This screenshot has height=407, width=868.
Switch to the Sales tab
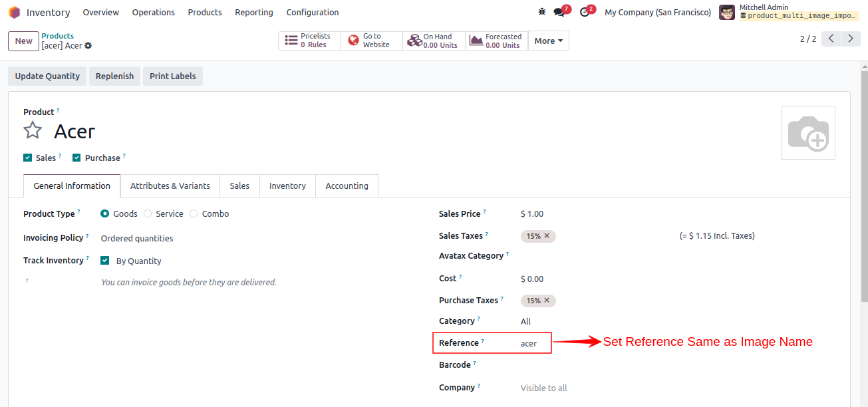coord(240,186)
